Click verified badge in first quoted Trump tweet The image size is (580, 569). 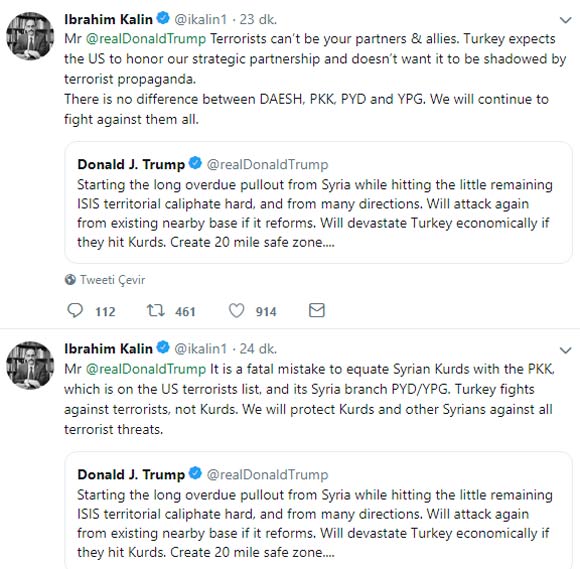[195, 163]
